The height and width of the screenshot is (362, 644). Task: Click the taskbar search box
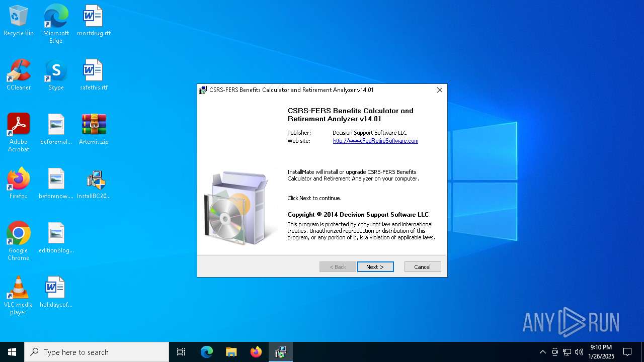tap(97, 352)
